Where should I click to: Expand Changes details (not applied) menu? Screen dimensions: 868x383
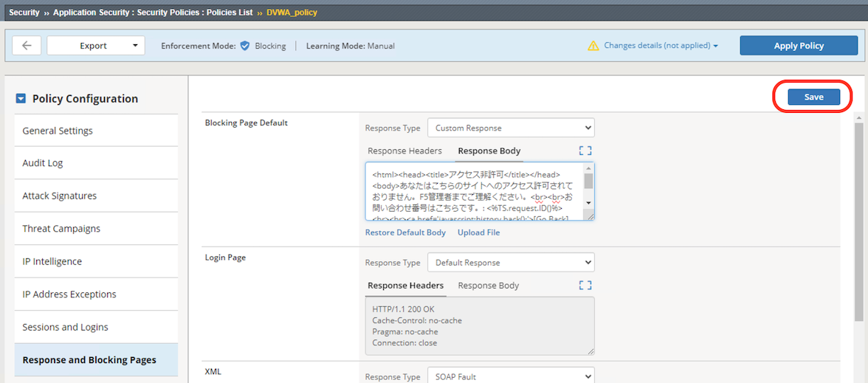(661, 46)
